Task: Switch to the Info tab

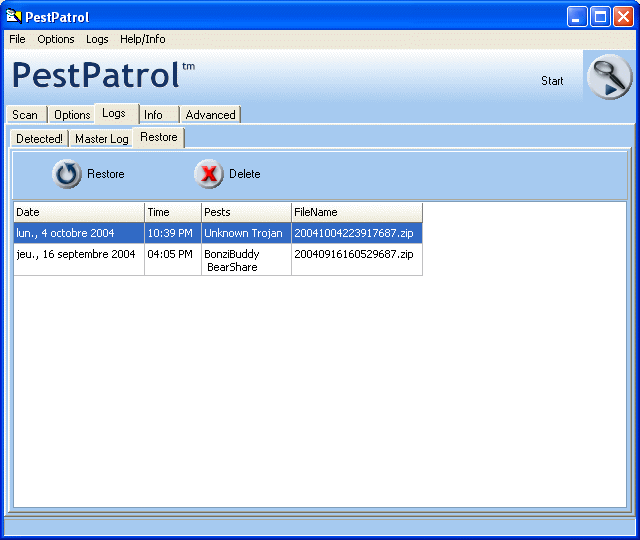Action: pyautogui.click(x=157, y=115)
